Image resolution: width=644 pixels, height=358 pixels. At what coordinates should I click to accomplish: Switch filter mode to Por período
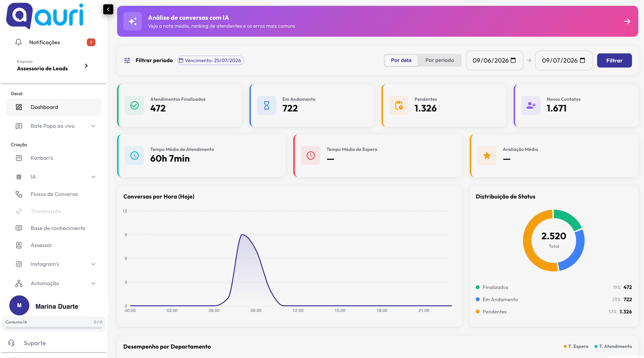pos(440,60)
